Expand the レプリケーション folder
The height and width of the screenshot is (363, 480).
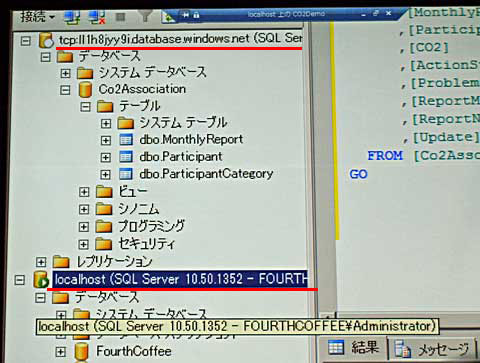click(41, 262)
